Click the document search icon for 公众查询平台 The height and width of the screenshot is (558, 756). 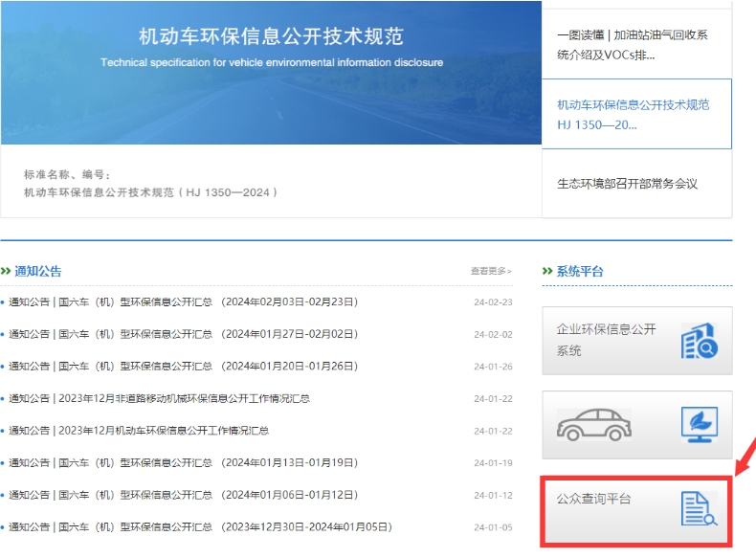(x=699, y=508)
